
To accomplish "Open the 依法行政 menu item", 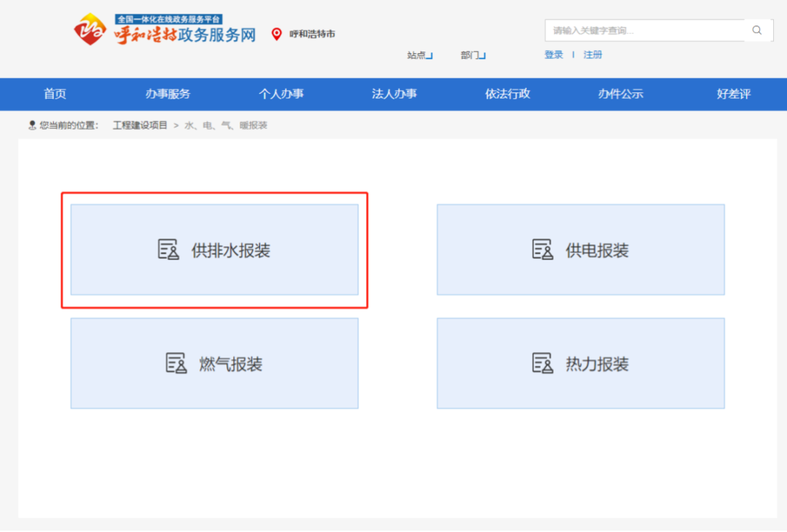I will [508, 94].
